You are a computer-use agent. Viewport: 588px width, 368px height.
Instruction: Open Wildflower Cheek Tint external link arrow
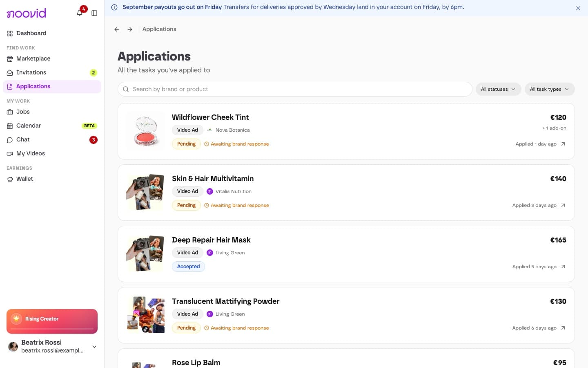click(563, 144)
